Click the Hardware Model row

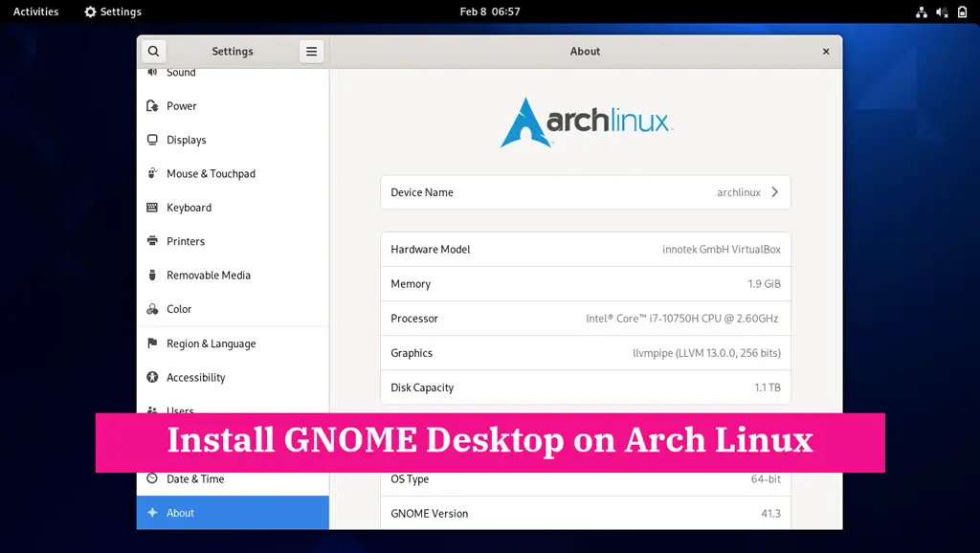(585, 249)
